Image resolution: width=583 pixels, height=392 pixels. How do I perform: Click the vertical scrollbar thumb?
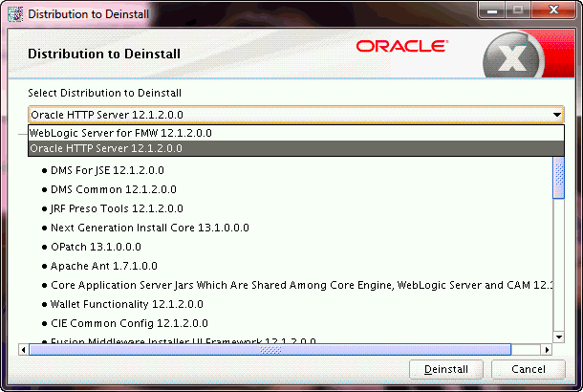[x=559, y=178]
